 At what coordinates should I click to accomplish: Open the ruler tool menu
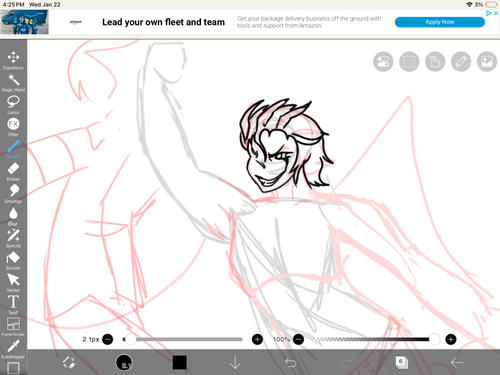point(461,62)
